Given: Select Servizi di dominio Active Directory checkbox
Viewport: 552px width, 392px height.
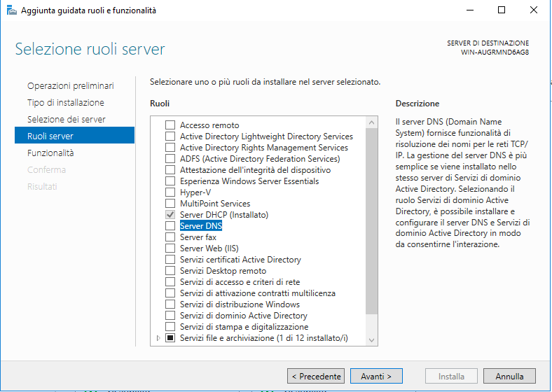Looking at the screenshot, I should click(170, 315).
